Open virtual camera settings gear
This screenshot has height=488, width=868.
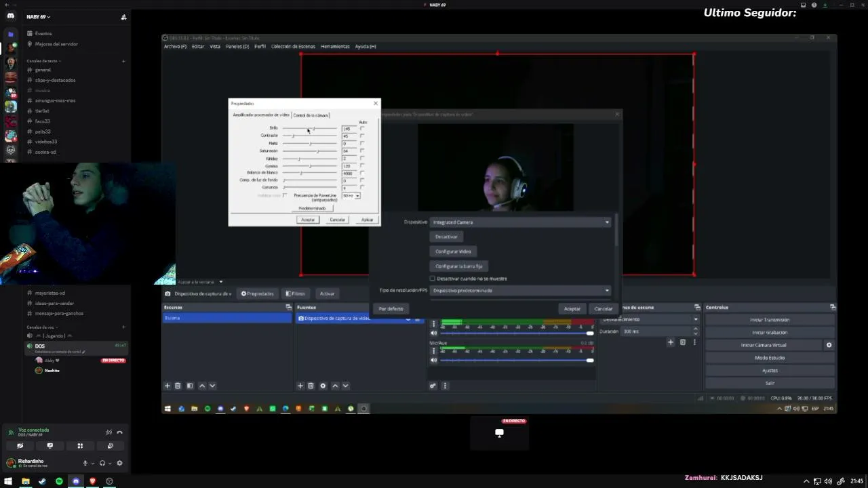pos(829,345)
